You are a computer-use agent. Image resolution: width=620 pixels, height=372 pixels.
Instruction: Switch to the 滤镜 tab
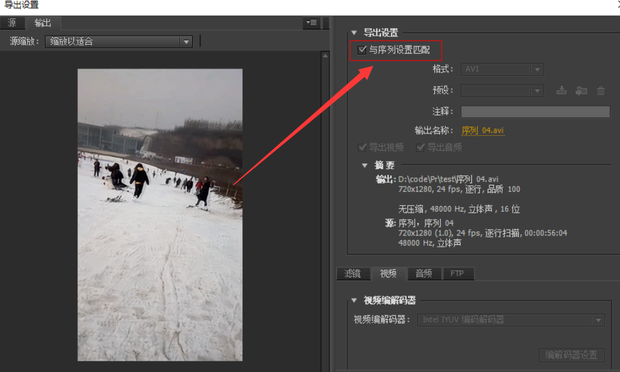click(x=352, y=273)
